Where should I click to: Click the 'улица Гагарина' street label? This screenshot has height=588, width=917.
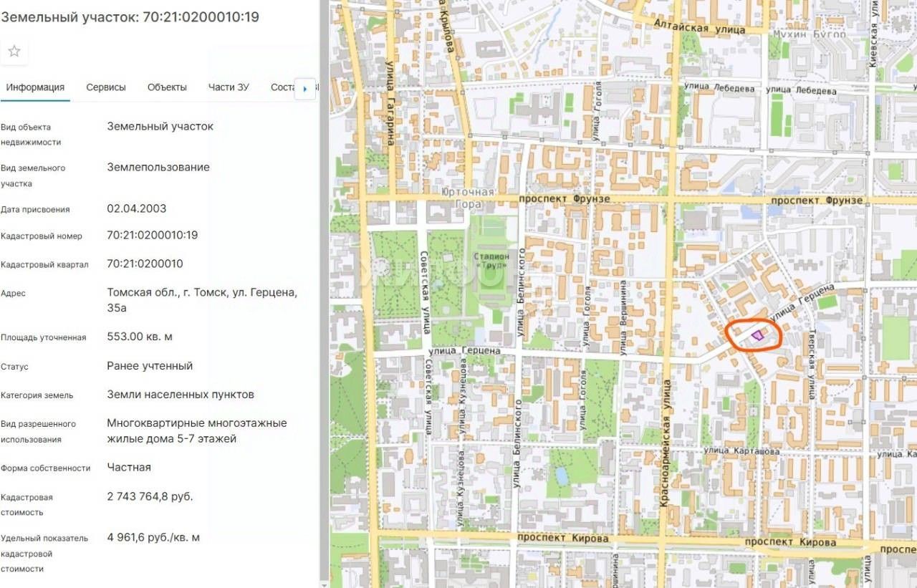[391, 105]
